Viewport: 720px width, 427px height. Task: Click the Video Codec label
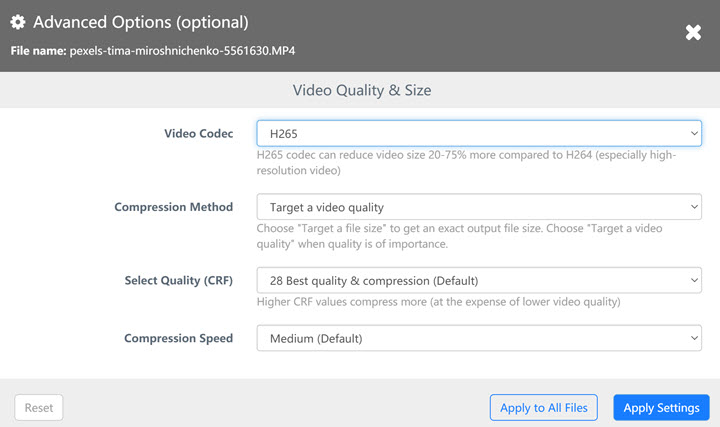click(x=198, y=133)
